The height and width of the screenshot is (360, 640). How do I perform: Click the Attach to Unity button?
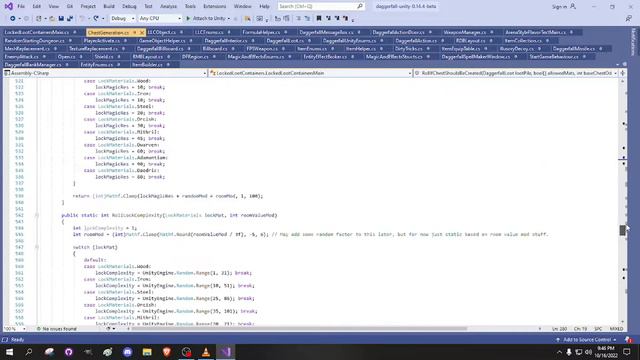click(x=206, y=18)
